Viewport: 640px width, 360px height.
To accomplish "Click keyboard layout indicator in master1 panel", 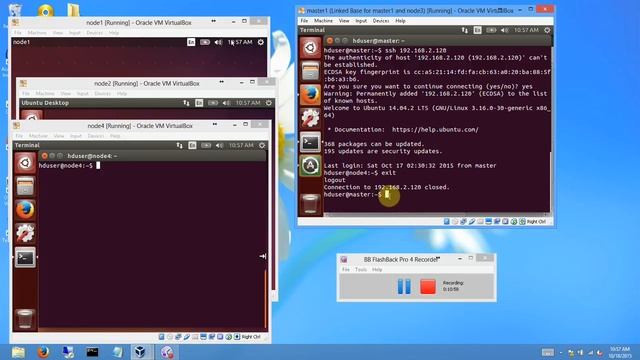I will [x=478, y=30].
